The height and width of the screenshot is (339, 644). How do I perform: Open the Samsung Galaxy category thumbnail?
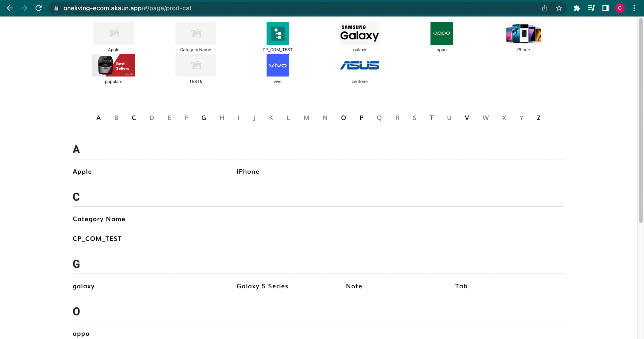coord(359,33)
